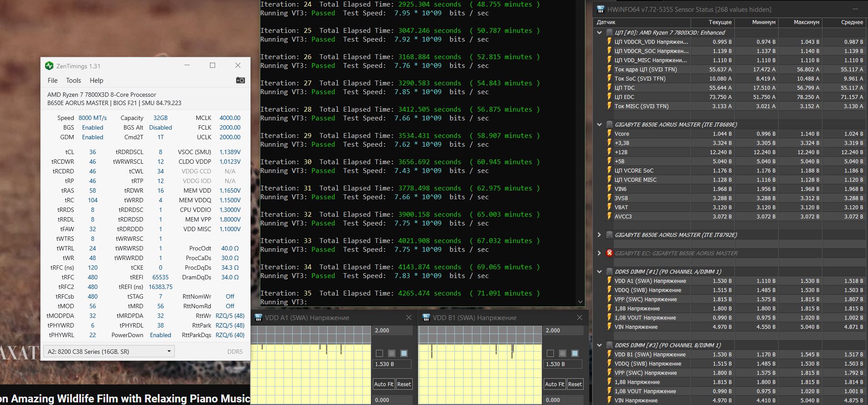
Task: Click the 0.000 minimum field in VDD B1 graph
Action: pos(563,400)
